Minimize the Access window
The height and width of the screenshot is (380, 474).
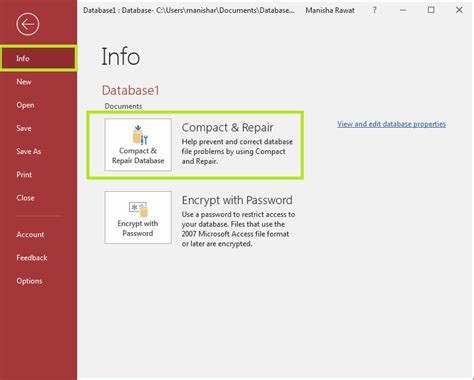click(403, 10)
